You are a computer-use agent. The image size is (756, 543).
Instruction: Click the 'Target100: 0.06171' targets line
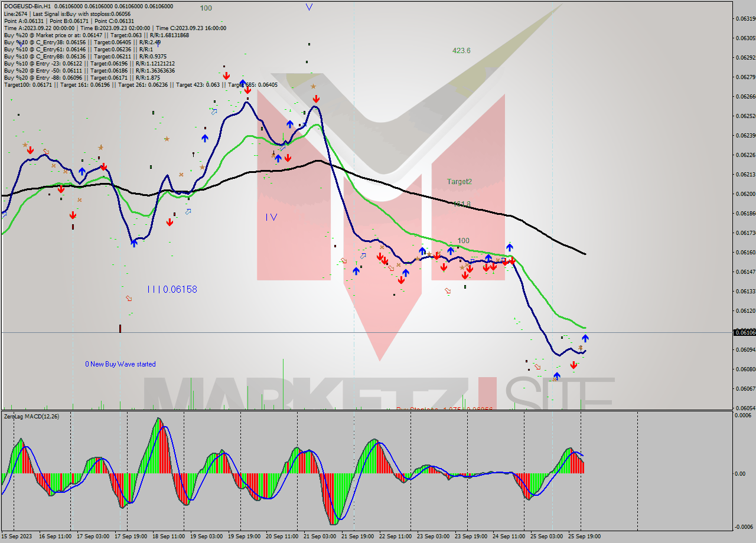(x=141, y=84)
